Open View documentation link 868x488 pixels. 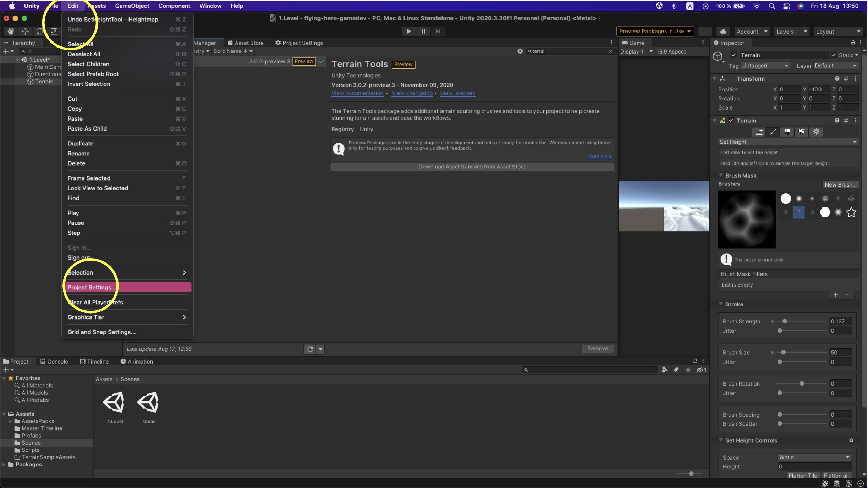(357, 93)
